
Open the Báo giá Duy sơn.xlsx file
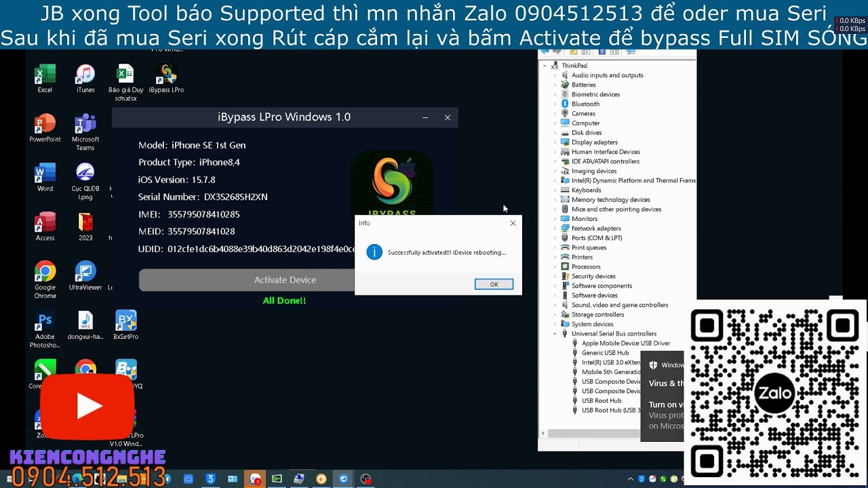point(125,83)
